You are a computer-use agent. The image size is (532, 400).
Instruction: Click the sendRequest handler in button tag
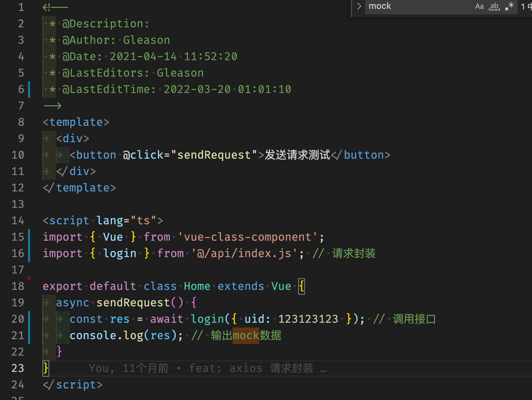coord(214,155)
